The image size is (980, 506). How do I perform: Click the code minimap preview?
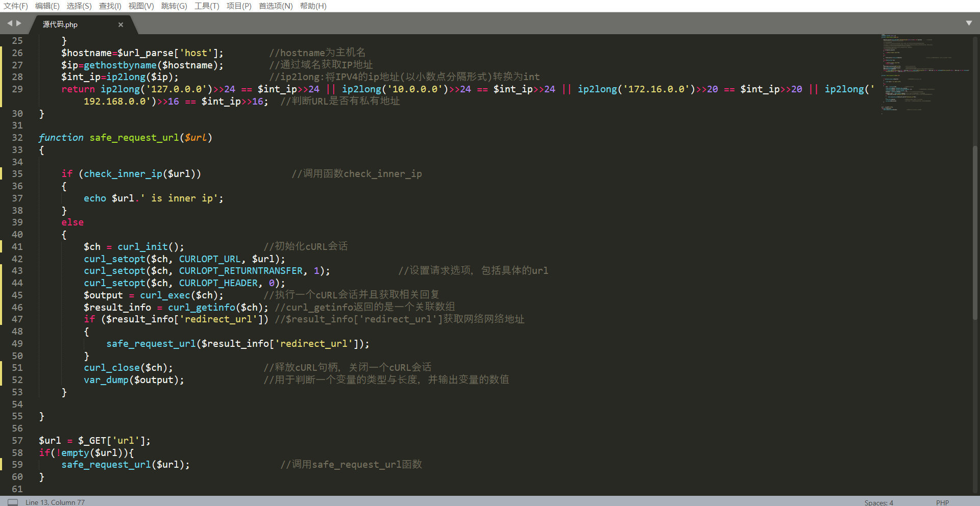(925, 74)
